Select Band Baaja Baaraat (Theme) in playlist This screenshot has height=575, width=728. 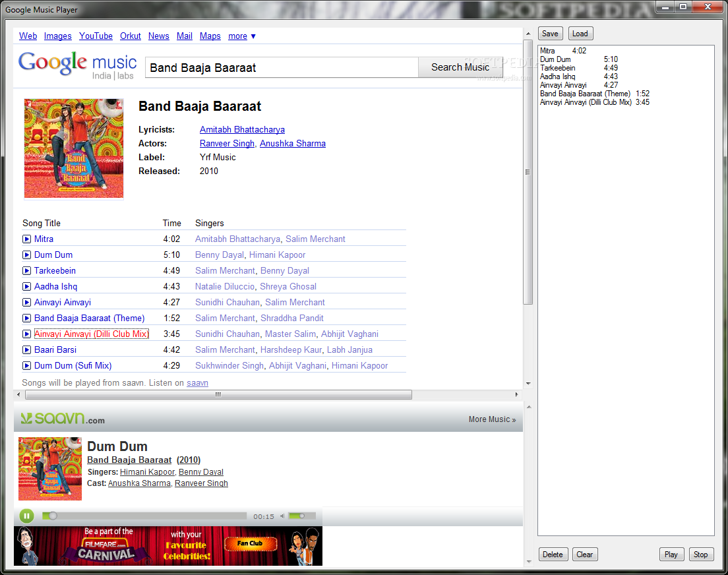coord(594,94)
